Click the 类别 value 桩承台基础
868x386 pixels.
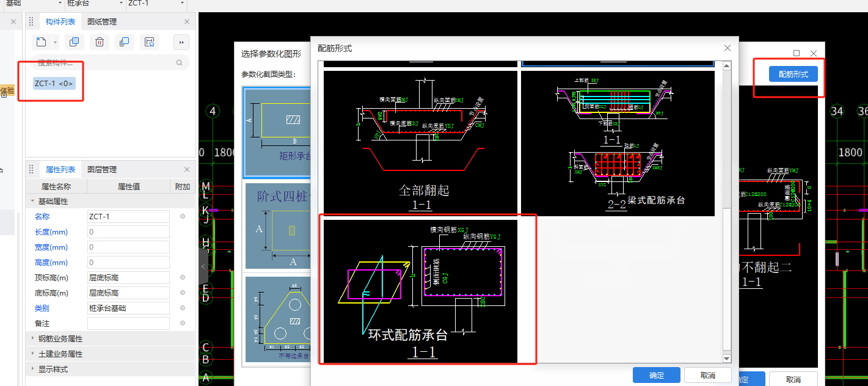[x=128, y=308]
